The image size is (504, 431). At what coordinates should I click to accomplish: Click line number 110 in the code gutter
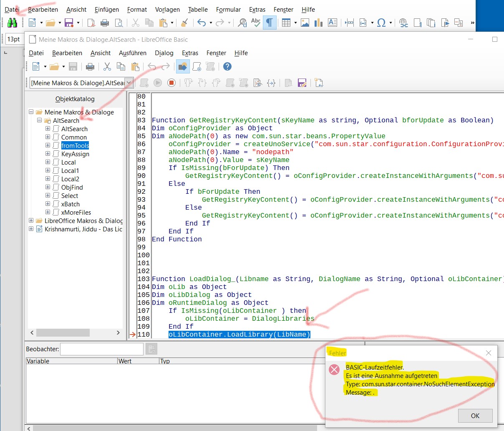(x=143, y=334)
